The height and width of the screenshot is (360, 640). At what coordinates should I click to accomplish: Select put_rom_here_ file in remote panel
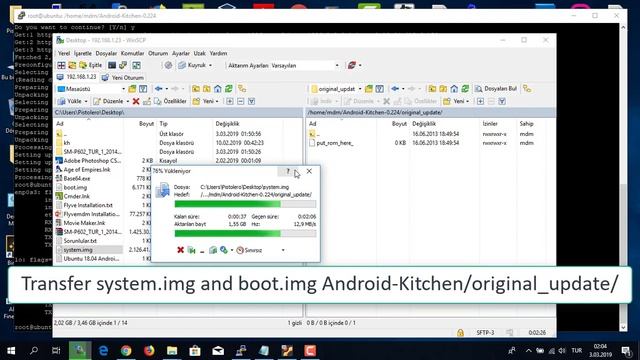335,143
